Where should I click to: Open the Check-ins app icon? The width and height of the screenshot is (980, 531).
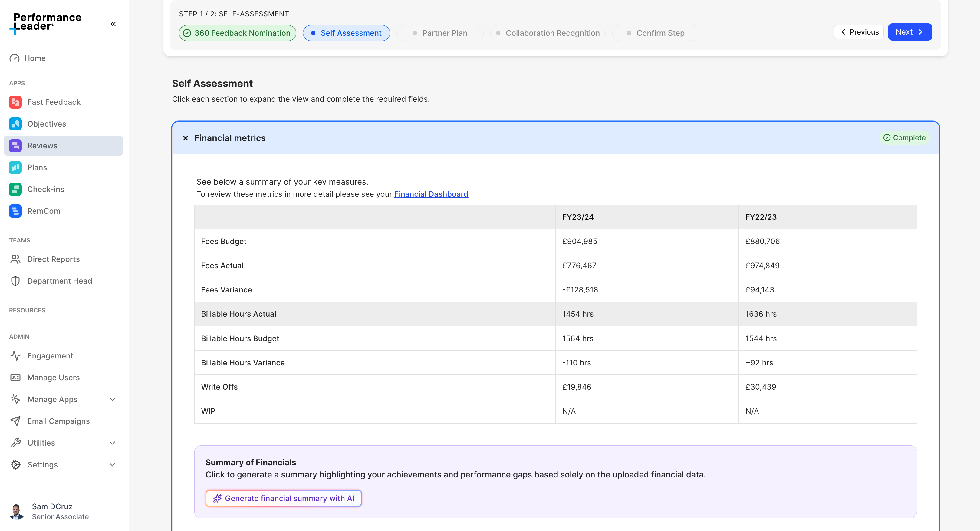coord(15,189)
